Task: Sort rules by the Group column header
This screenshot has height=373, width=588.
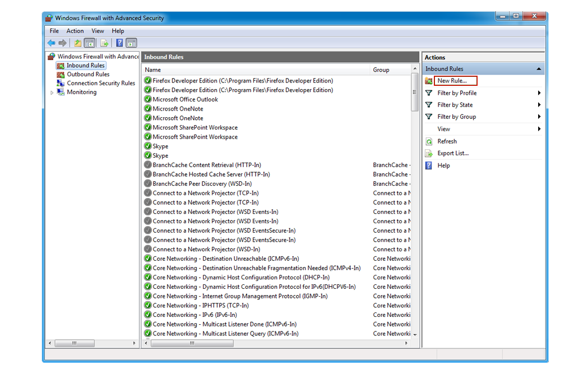Action: 390,70
